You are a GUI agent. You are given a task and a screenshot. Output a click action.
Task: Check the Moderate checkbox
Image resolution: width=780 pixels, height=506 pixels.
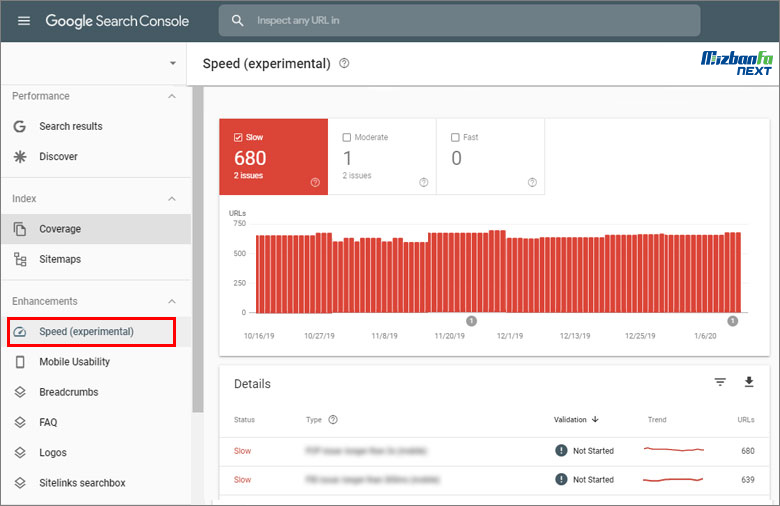click(347, 137)
